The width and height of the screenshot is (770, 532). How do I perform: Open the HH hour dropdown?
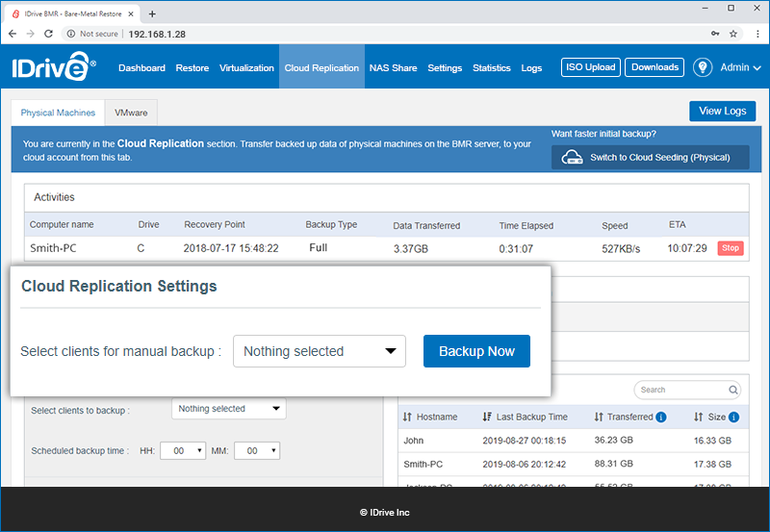[183, 450]
